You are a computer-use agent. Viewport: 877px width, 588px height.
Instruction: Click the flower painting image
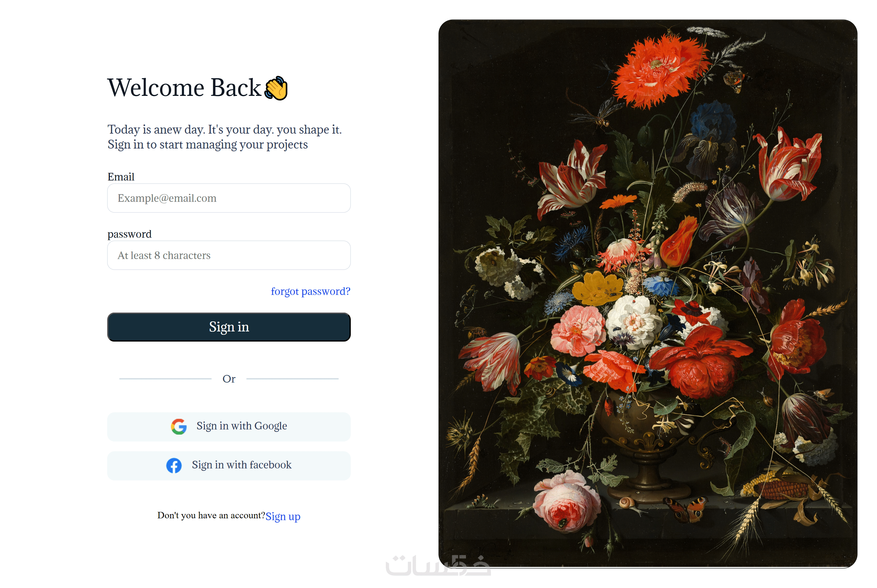[x=647, y=294]
